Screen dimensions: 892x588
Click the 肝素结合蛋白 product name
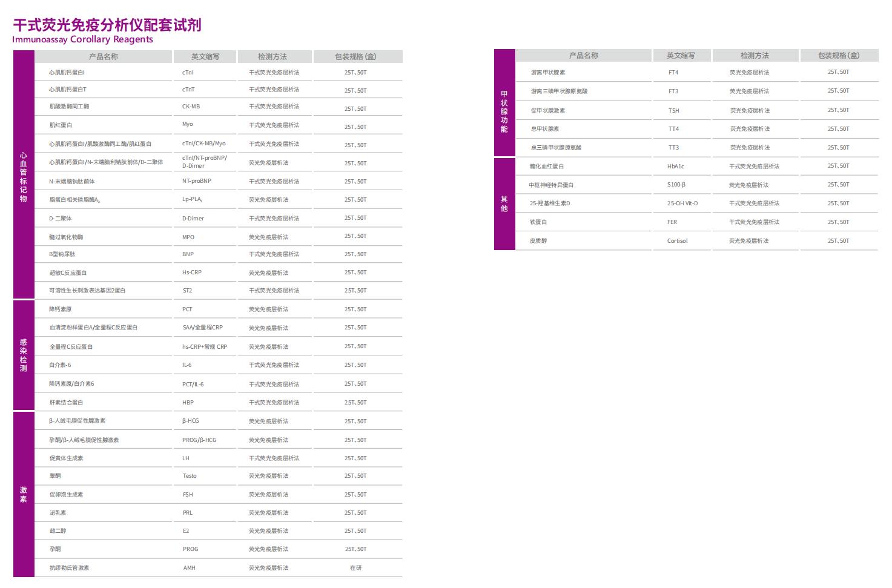(x=66, y=403)
